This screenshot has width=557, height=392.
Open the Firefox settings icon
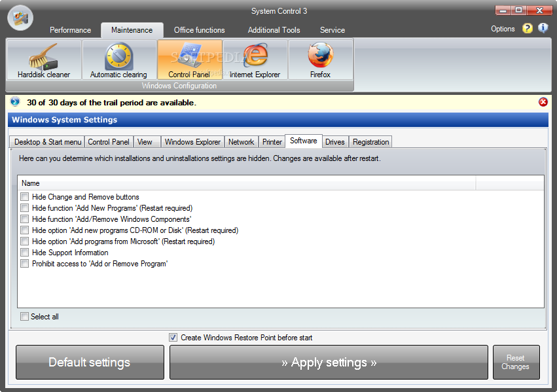point(321,60)
